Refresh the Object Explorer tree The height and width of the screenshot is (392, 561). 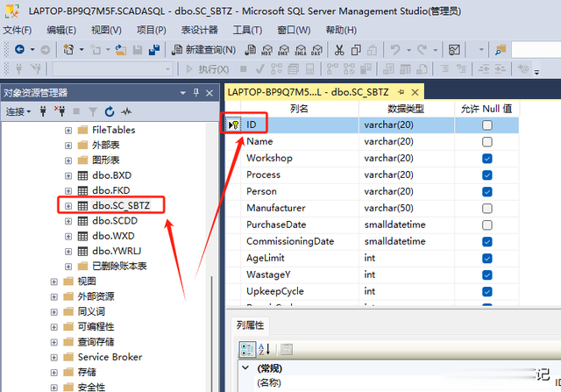tap(110, 111)
